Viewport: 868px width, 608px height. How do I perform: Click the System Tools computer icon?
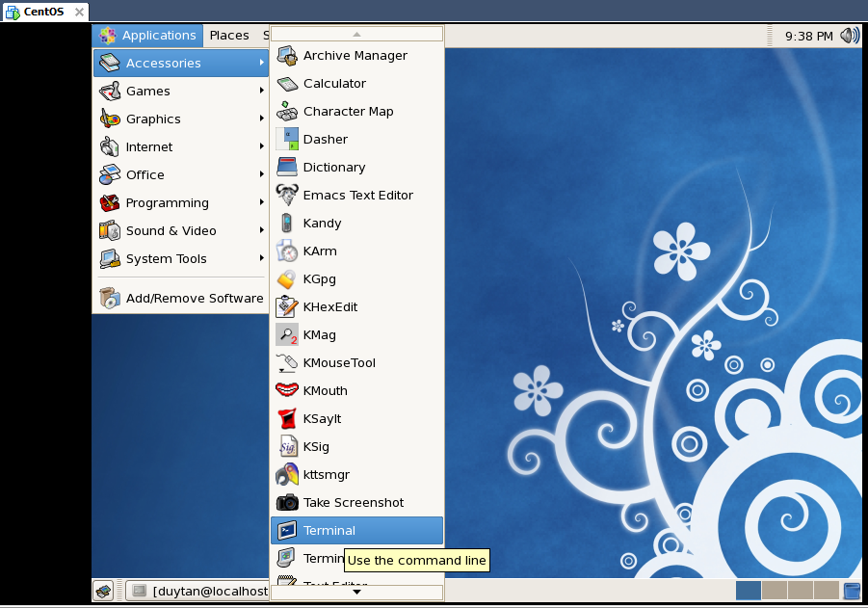coord(110,258)
